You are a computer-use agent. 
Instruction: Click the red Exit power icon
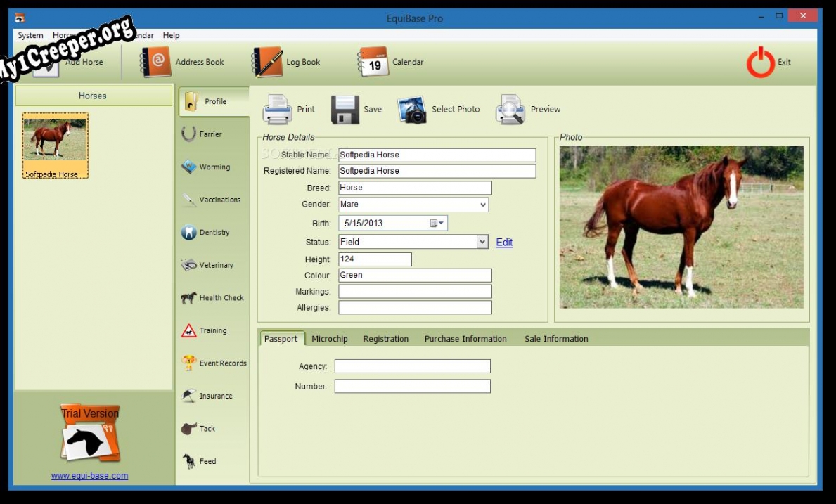(760, 63)
